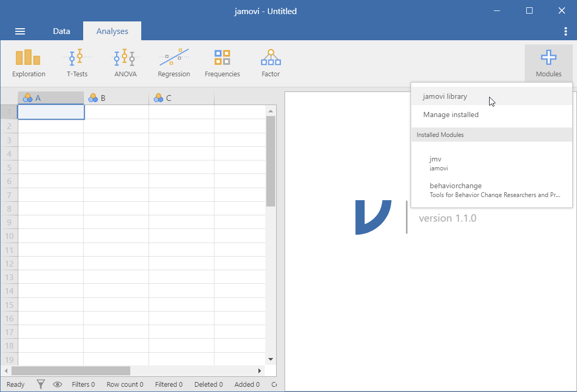The width and height of the screenshot is (577, 392).
Task: Click the Installed Modules section header
Action: [x=492, y=135]
